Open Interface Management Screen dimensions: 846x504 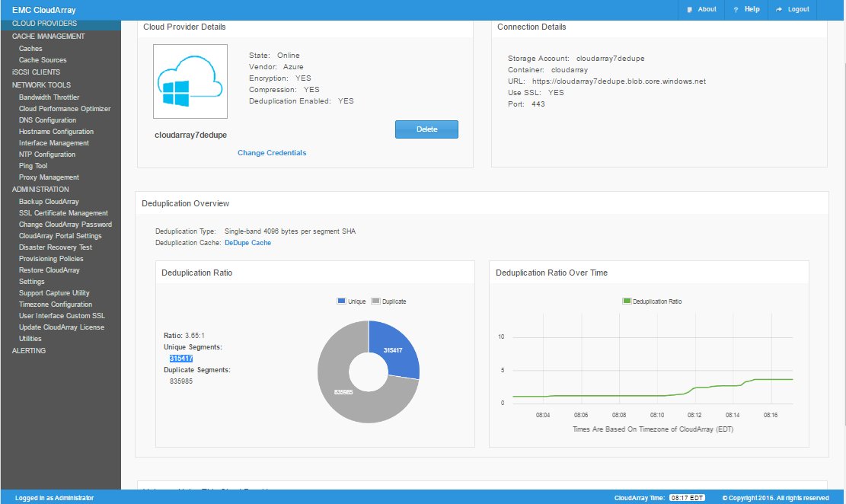coord(54,143)
